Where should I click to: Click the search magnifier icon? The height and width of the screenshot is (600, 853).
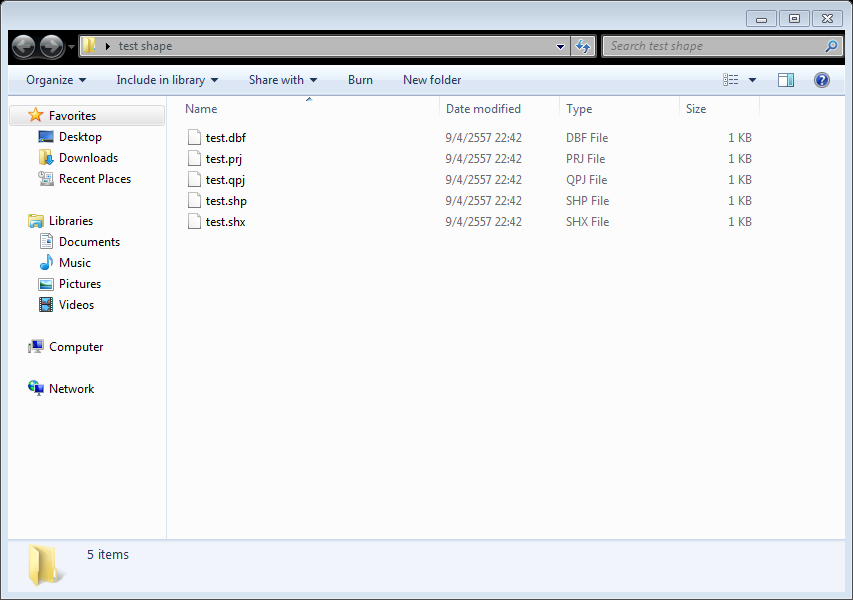click(831, 46)
